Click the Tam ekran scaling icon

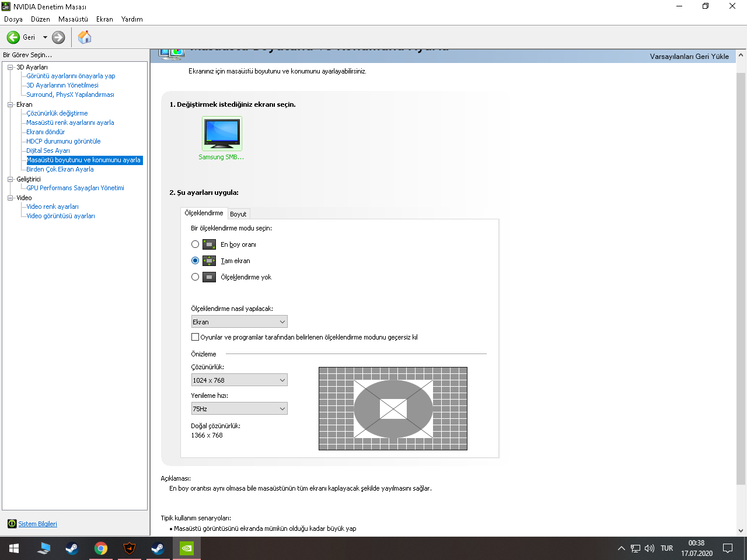209,261
